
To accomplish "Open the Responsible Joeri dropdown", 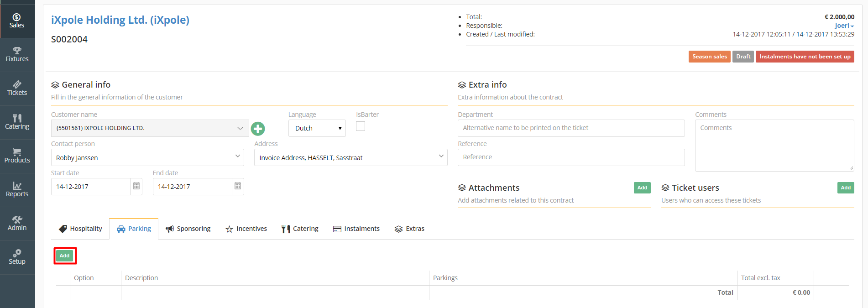I will [x=844, y=26].
